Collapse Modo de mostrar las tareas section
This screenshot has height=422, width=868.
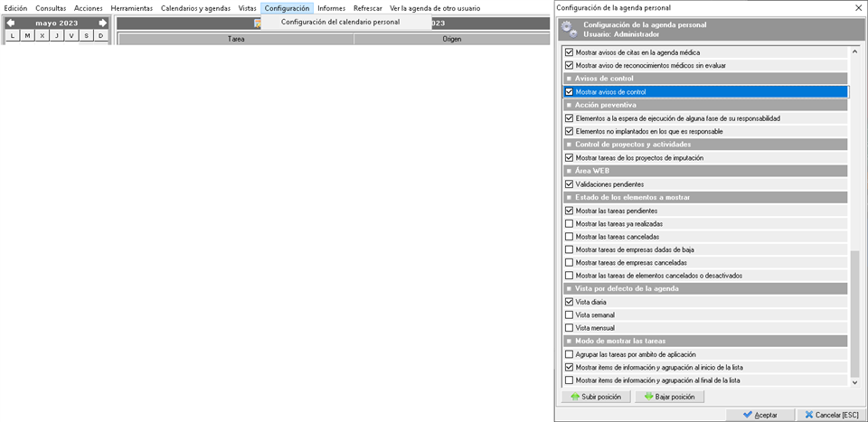coord(569,342)
